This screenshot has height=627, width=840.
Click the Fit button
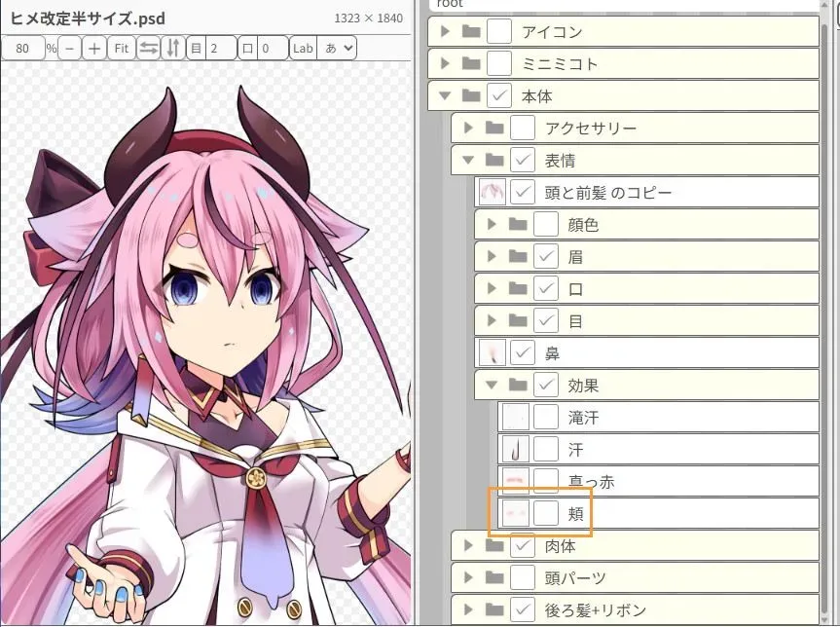[x=122, y=49]
